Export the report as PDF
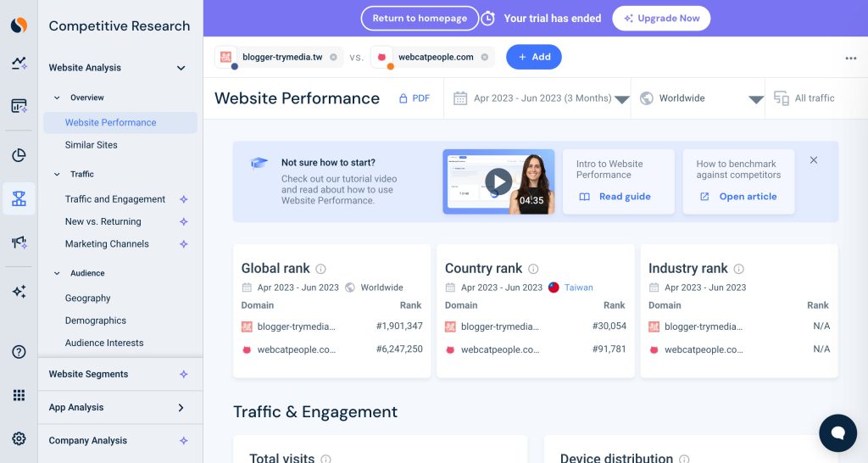This screenshot has height=463, width=868. click(x=415, y=98)
